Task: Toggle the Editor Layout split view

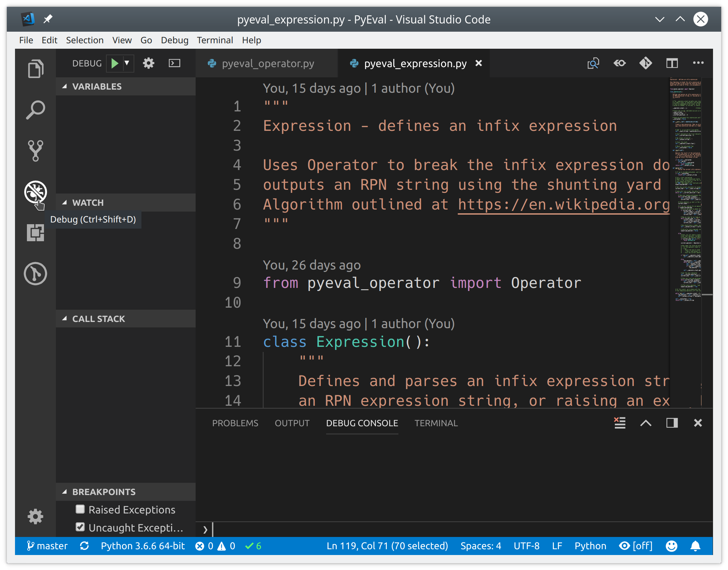Action: click(x=672, y=63)
